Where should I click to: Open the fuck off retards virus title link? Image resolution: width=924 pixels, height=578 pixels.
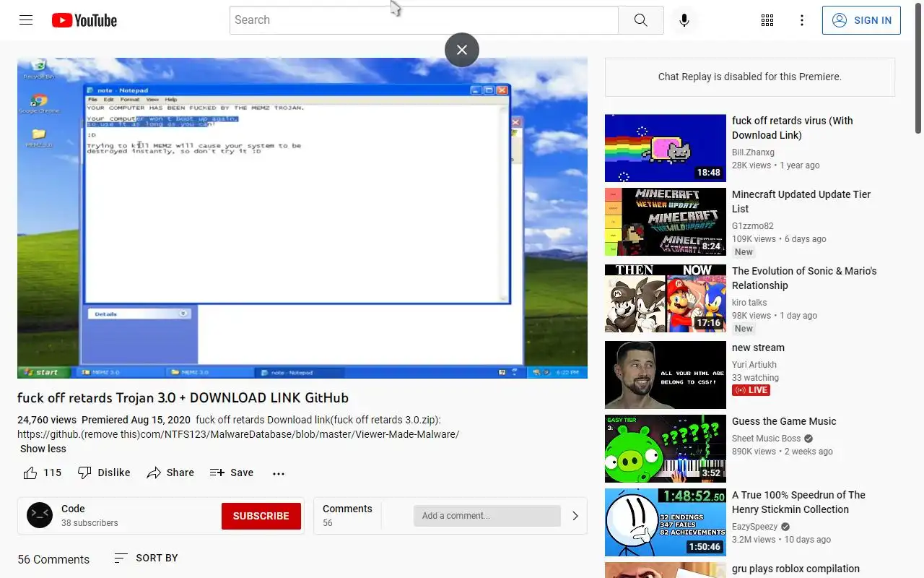(793, 128)
